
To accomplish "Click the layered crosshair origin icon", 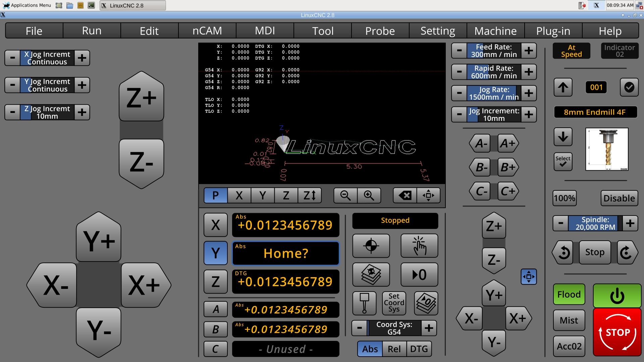I will click(371, 275).
